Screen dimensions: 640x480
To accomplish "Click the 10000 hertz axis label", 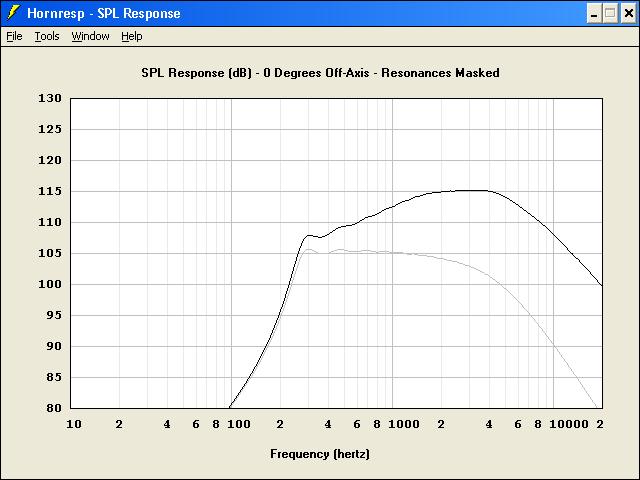I will pos(569,424).
